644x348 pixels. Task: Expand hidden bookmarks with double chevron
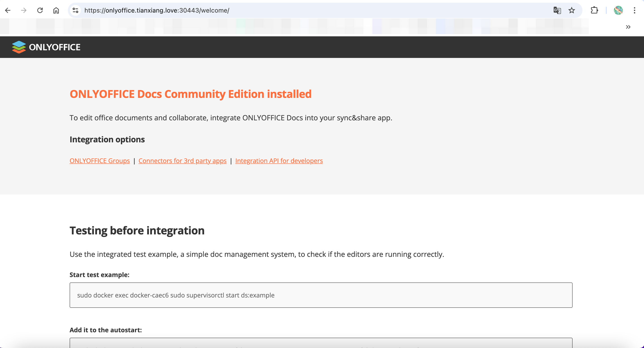[x=628, y=27]
